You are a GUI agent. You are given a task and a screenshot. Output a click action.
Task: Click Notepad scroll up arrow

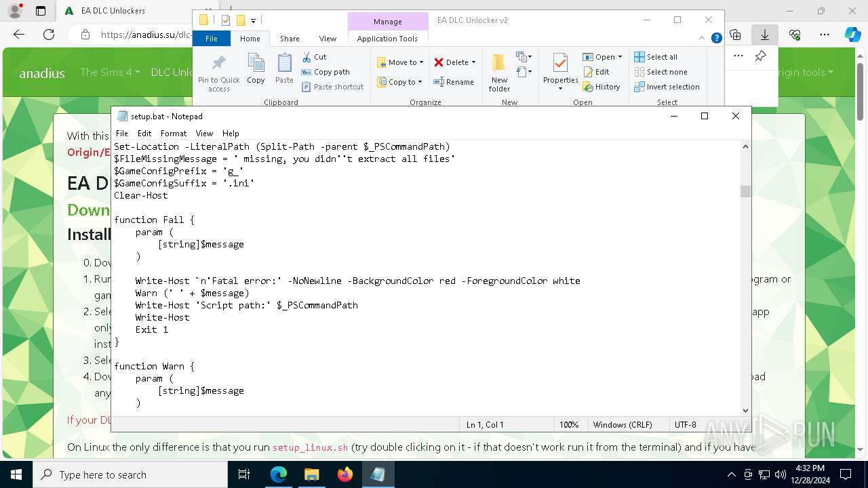click(x=745, y=146)
